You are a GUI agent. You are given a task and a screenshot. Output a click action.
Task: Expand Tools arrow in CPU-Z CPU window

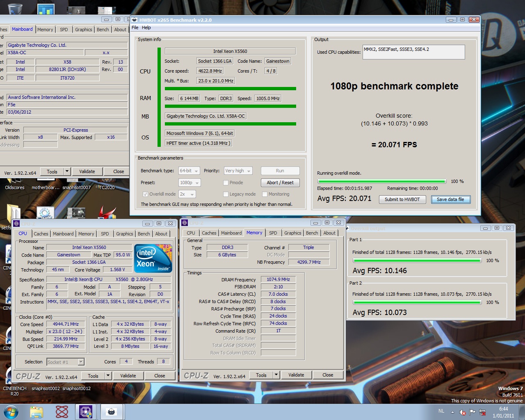point(108,376)
